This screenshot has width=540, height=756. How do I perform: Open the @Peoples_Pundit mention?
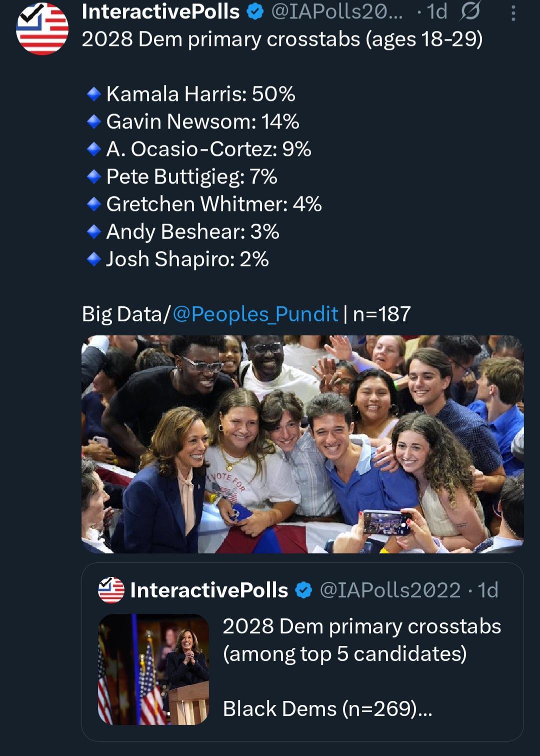coord(255,314)
